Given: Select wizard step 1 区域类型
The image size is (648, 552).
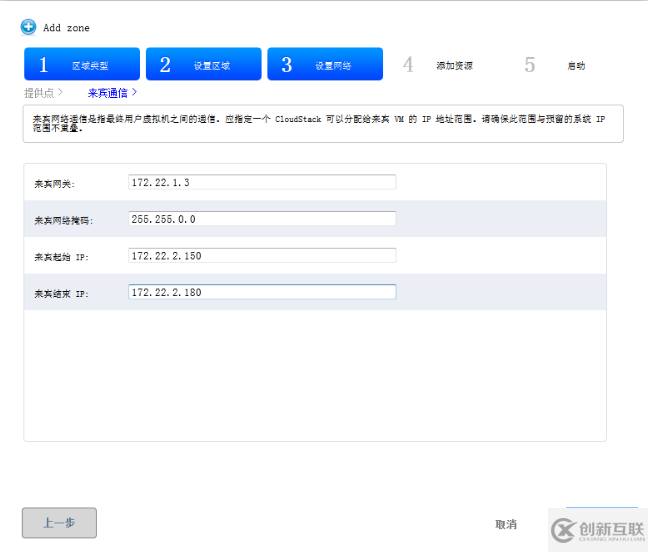Looking at the screenshot, I should tap(82, 64).
